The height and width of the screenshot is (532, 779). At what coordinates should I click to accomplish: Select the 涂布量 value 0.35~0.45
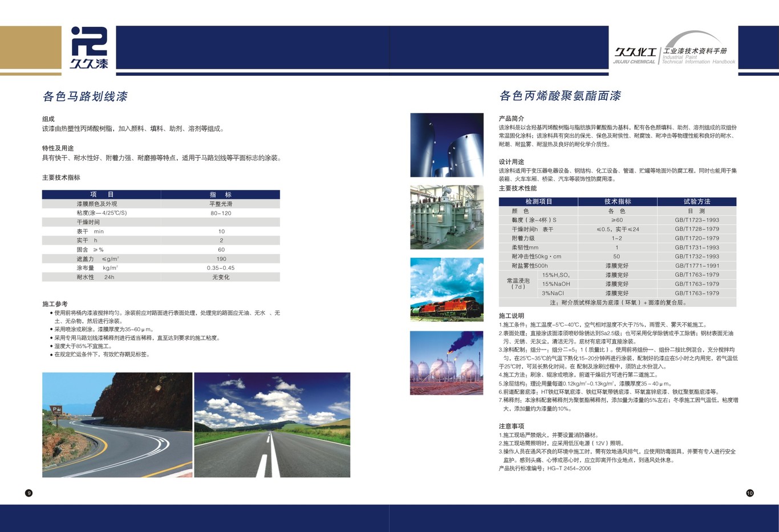click(x=221, y=268)
